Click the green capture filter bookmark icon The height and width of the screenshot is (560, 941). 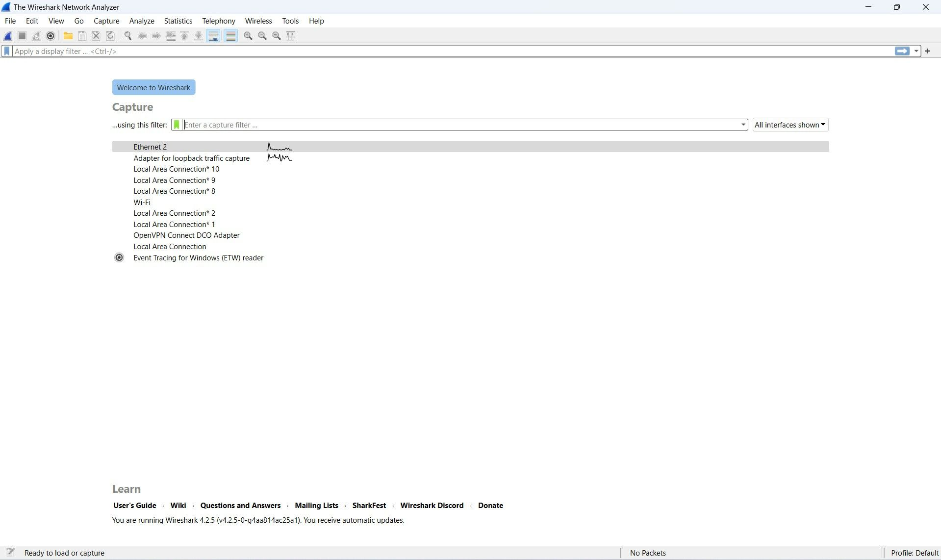click(x=177, y=125)
